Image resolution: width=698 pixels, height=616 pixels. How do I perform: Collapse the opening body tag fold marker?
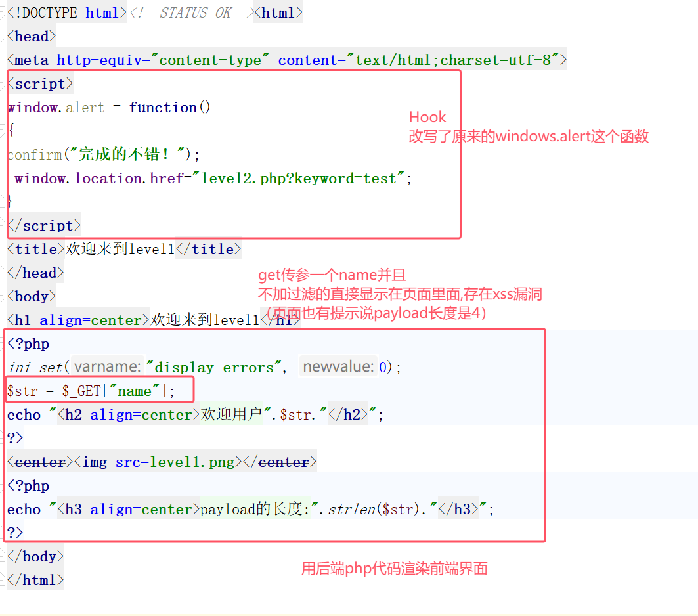pos(3,297)
